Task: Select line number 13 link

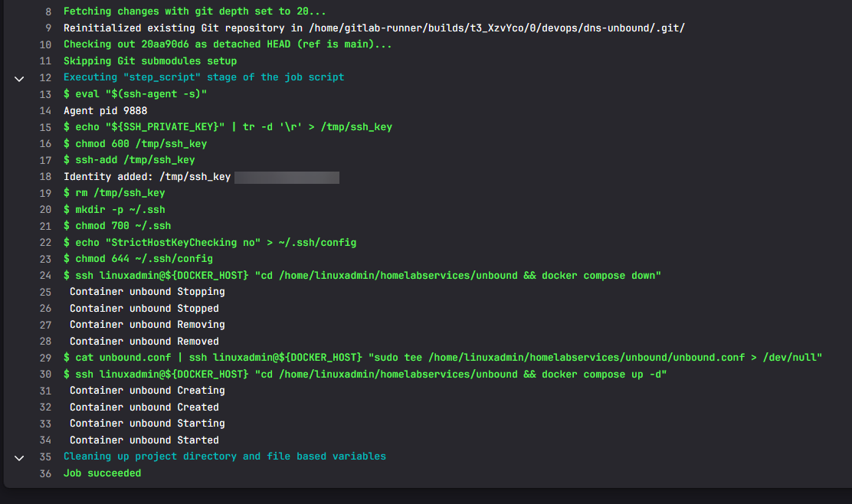Action: pos(45,94)
